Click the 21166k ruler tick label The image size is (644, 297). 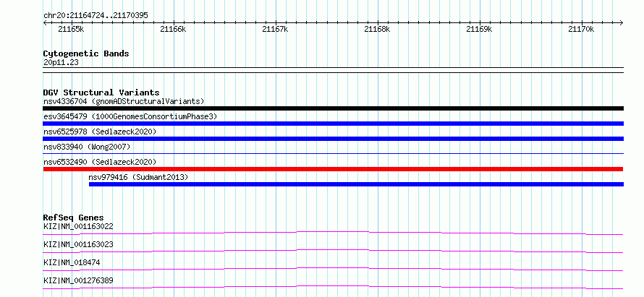click(x=174, y=29)
